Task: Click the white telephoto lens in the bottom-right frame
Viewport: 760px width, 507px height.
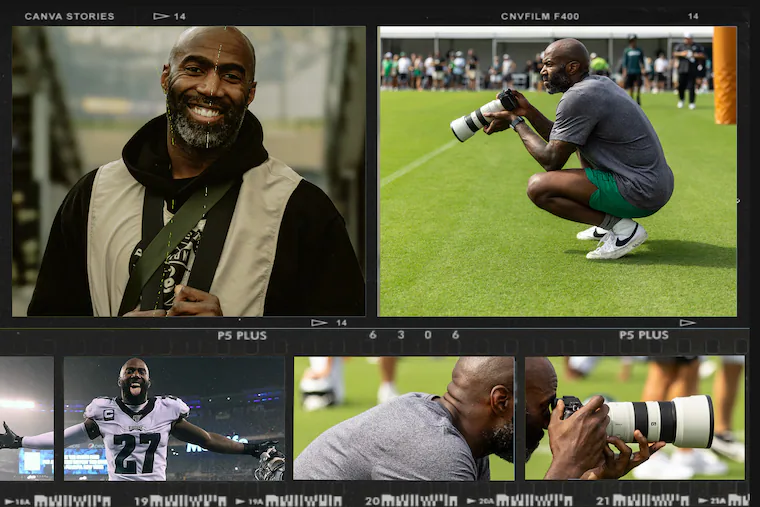Action: point(660,422)
